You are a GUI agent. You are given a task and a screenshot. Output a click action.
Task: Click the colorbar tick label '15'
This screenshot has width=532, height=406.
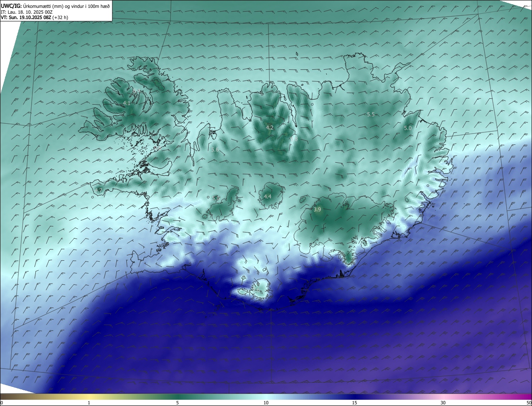(x=355, y=403)
